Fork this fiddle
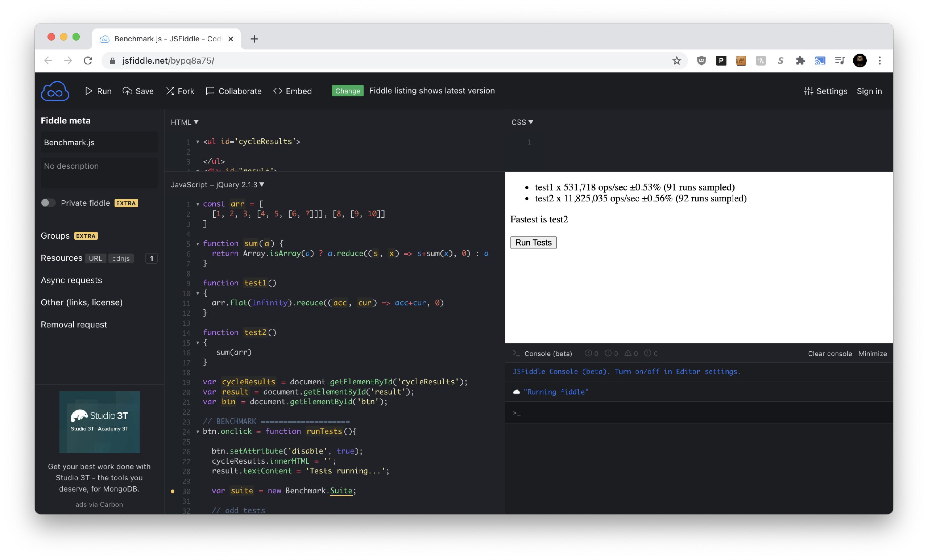This screenshot has height=560, width=928. click(180, 91)
